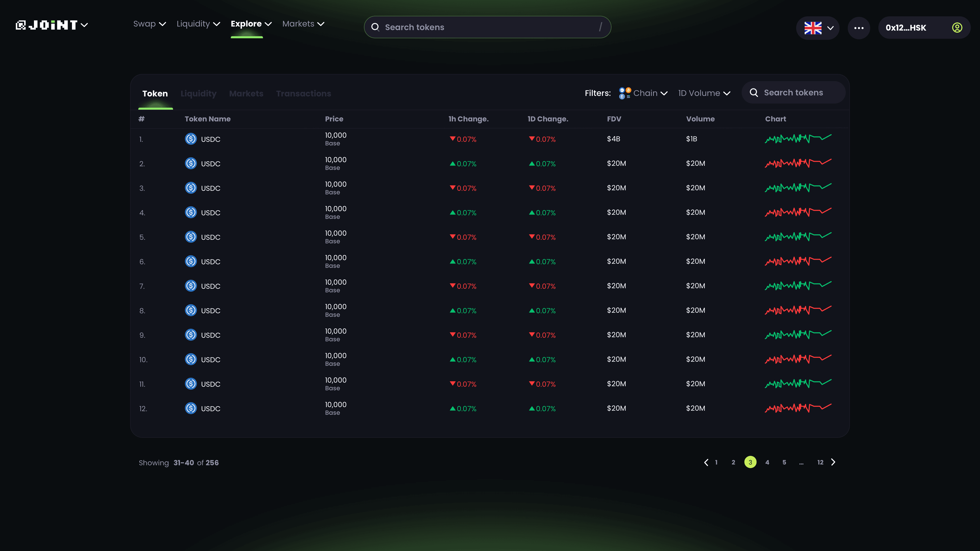Open the 1D Volume filter dropdown
The width and height of the screenshot is (980, 551).
704,93
